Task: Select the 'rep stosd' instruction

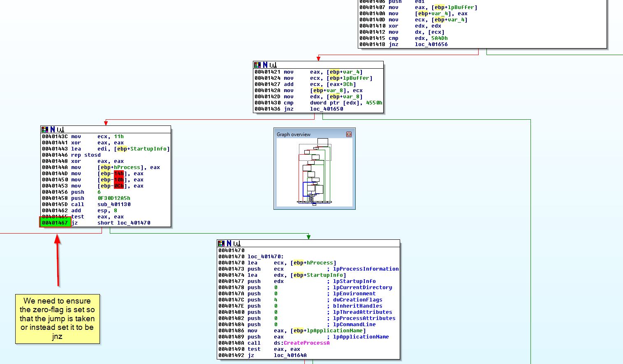Action: 71,155
